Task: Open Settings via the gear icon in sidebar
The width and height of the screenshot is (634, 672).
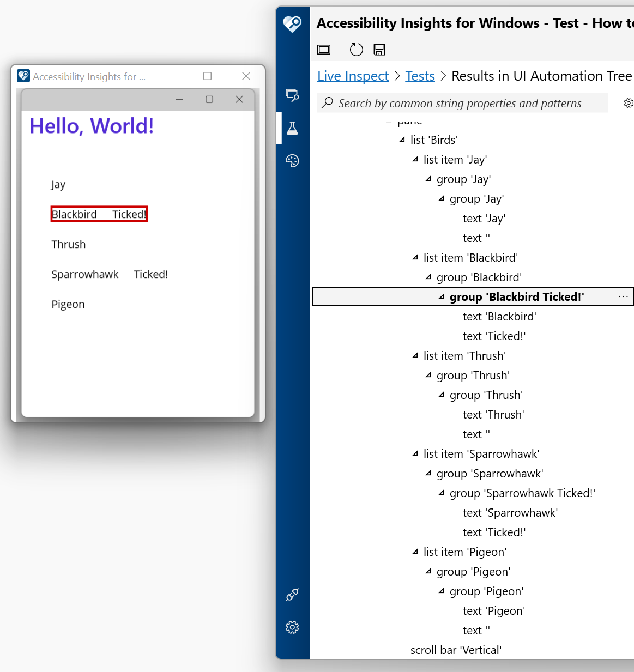Action: [292, 627]
